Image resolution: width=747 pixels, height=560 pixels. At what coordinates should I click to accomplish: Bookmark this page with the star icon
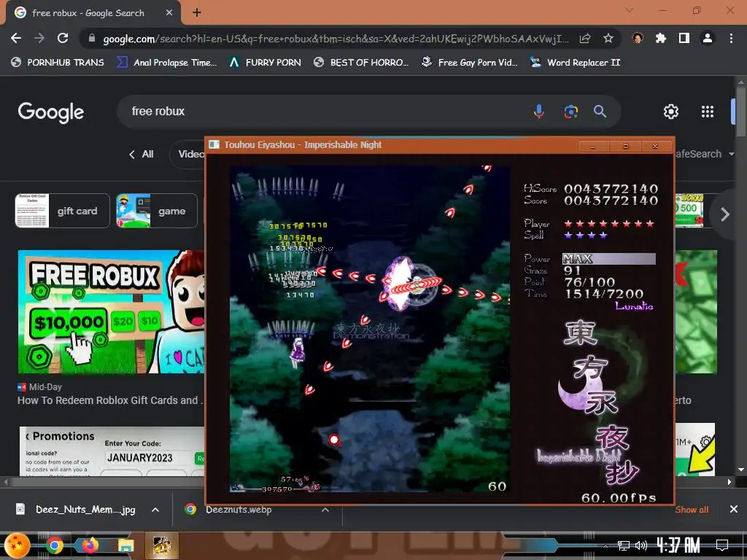[608, 38]
